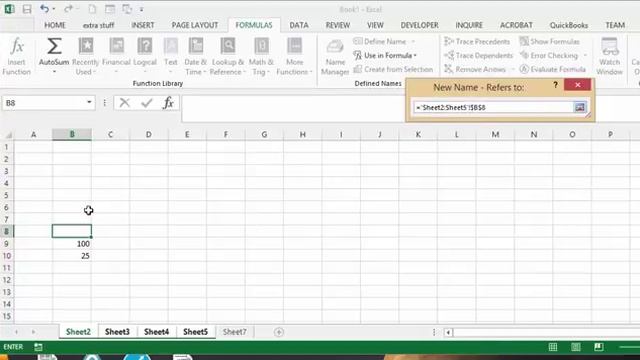Viewport: 640px width, 360px height.
Task: Select the Sheet3 worksheet tab
Action: (117, 332)
